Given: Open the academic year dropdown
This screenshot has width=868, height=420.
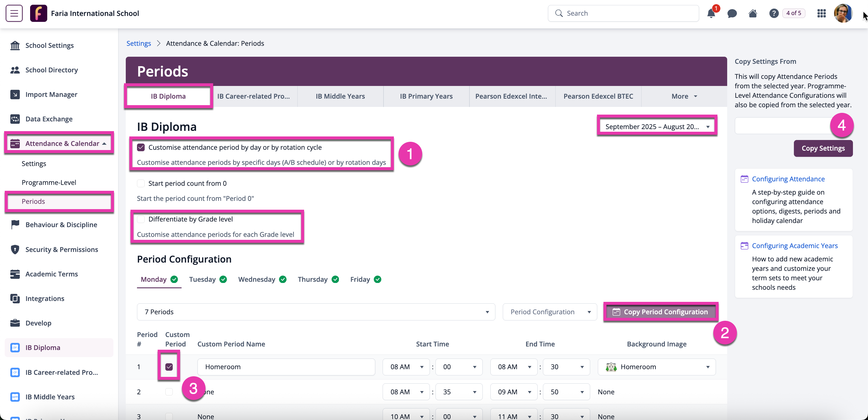Looking at the screenshot, I should pos(657,126).
